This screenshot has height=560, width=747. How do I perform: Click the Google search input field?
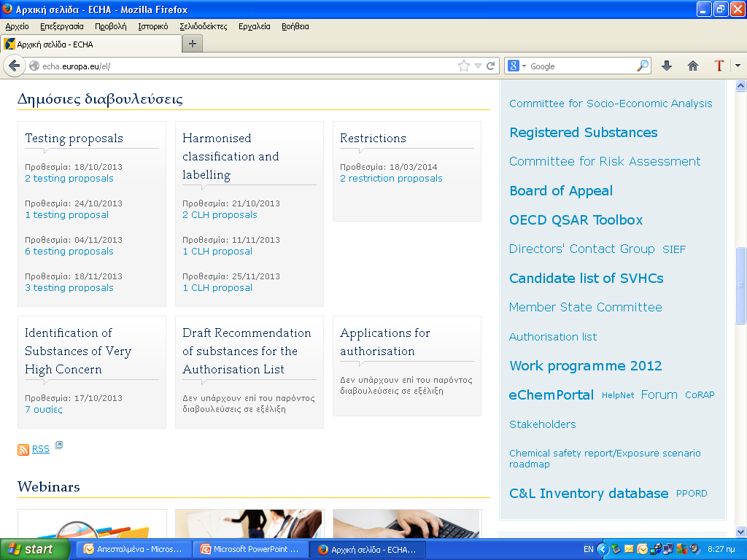tap(581, 66)
